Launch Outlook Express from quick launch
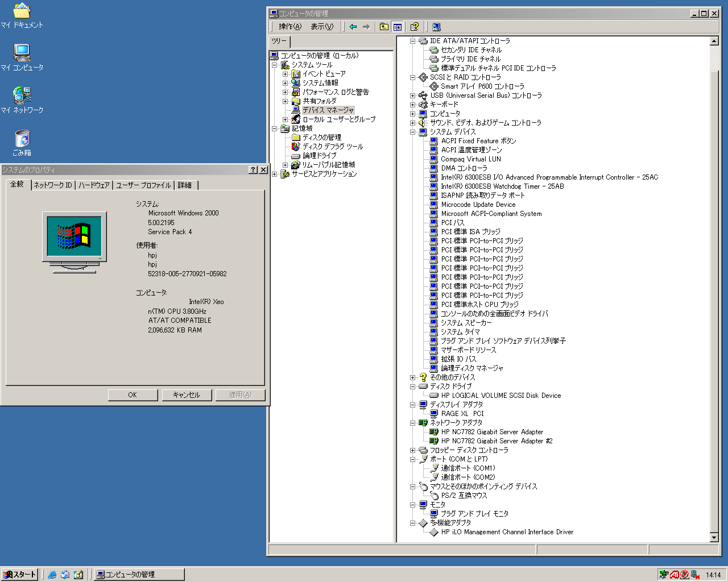This screenshot has width=728, height=582. 65,575
